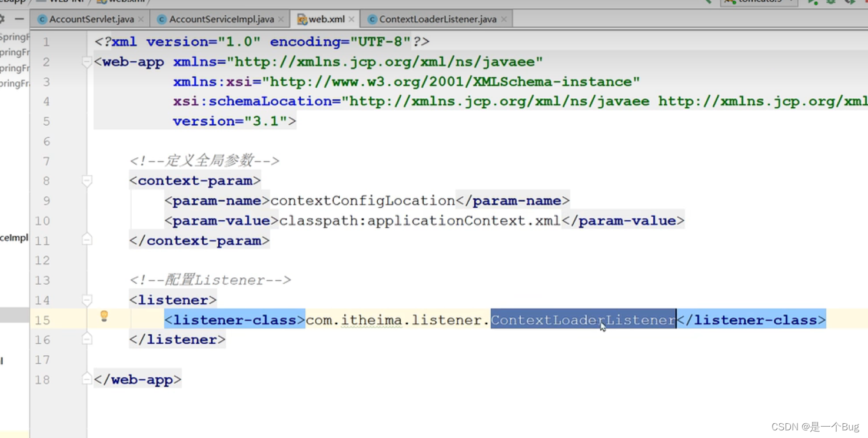Close the AccountServiceImpl.java tab
Viewport: 868px width, 438px height.
pos(281,19)
